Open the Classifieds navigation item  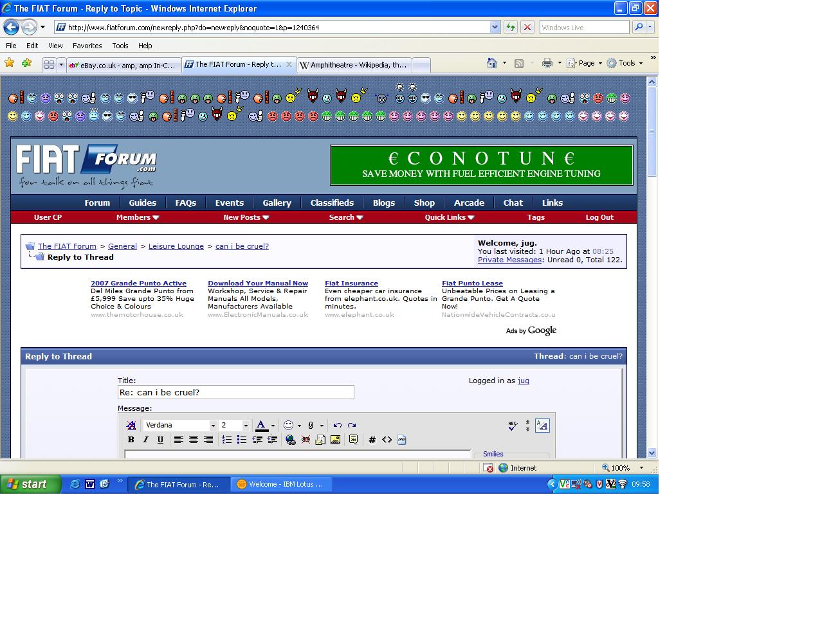click(x=332, y=203)
